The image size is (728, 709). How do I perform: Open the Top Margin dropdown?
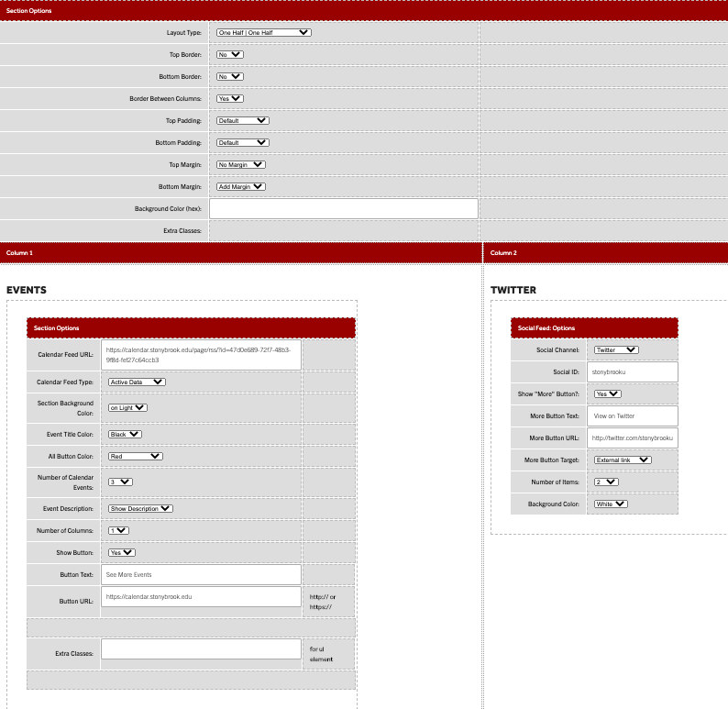coord(240,164)
